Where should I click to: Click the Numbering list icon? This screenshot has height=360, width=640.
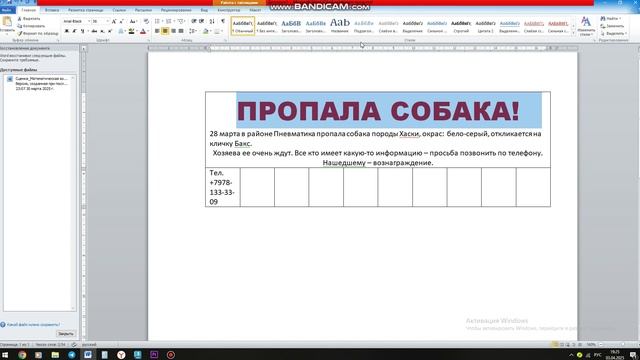pyautogui.click(x=169, y=21)
